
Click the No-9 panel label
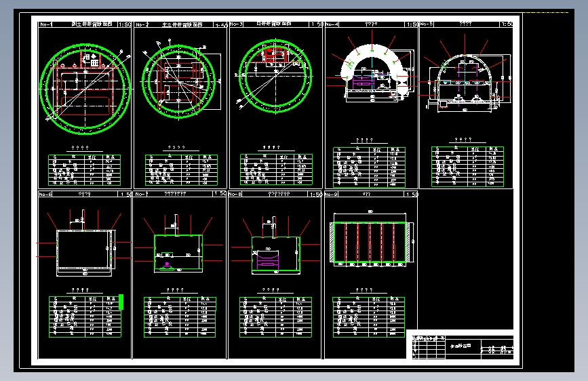(x=331, y=195)
